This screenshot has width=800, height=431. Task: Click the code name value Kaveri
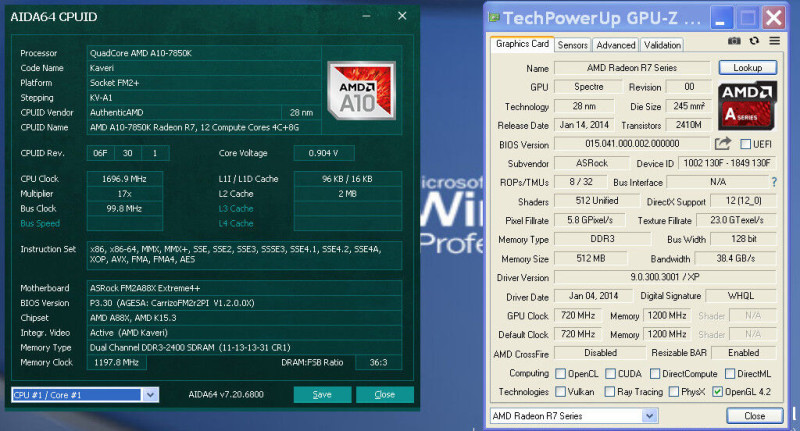click(204, 68)
